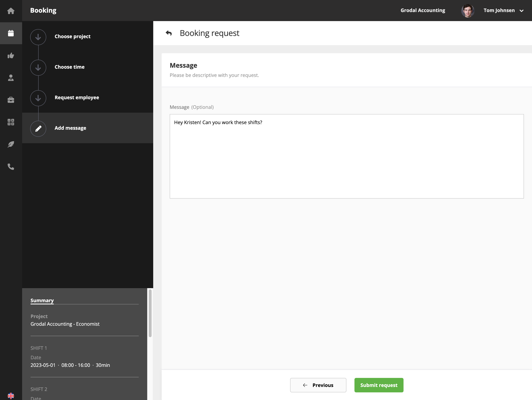Select the Add message step

(70, 128)
